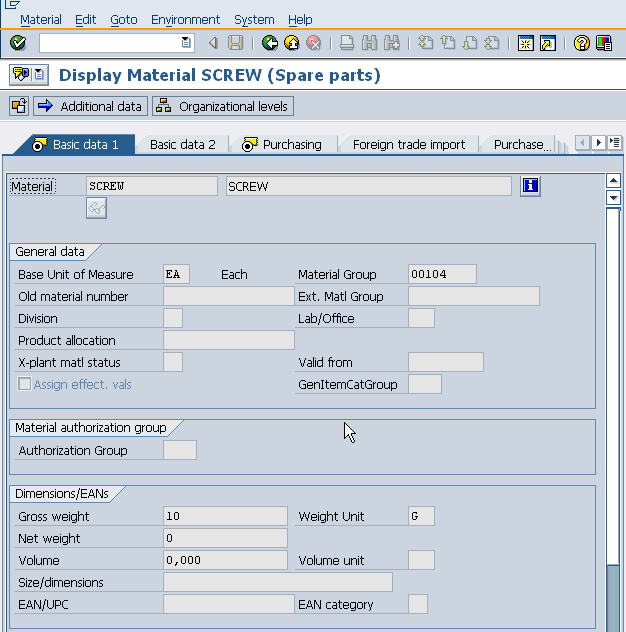Open the tab list menu button
The width and height of the screenshot is (626, 632).
615,143
